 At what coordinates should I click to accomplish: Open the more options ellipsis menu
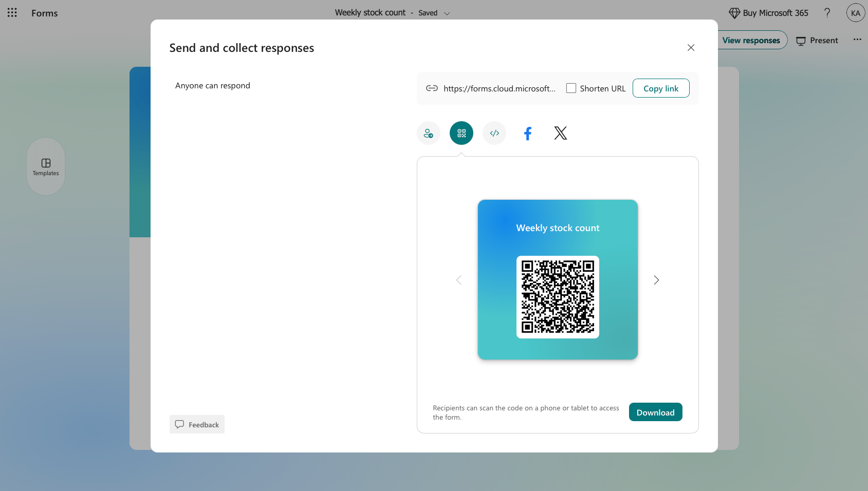pos(857,40)
